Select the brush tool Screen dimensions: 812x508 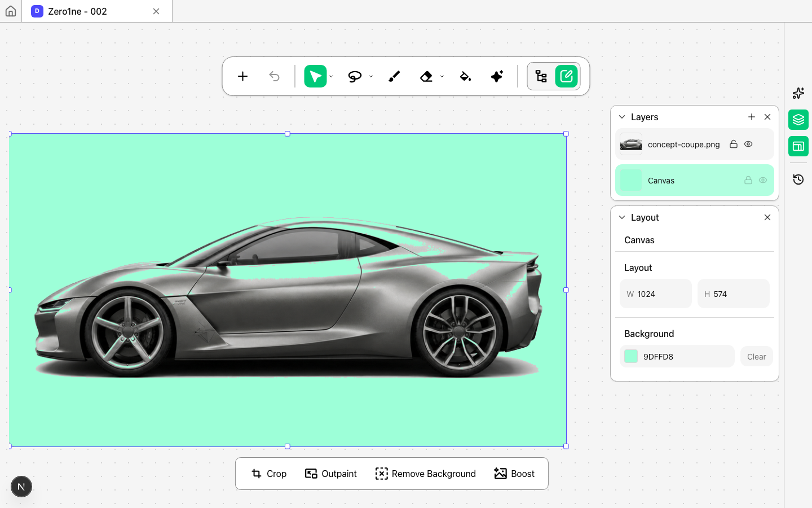click(394, 76)
